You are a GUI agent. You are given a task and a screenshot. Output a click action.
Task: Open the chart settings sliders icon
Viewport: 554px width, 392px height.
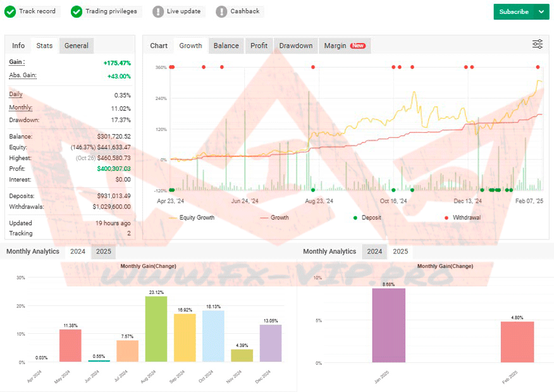coord(538,44)
